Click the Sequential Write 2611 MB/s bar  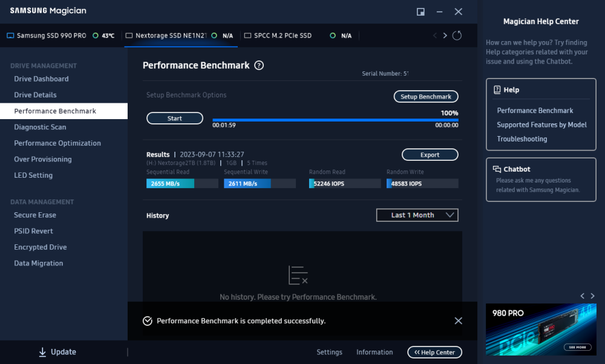point(260,184)
